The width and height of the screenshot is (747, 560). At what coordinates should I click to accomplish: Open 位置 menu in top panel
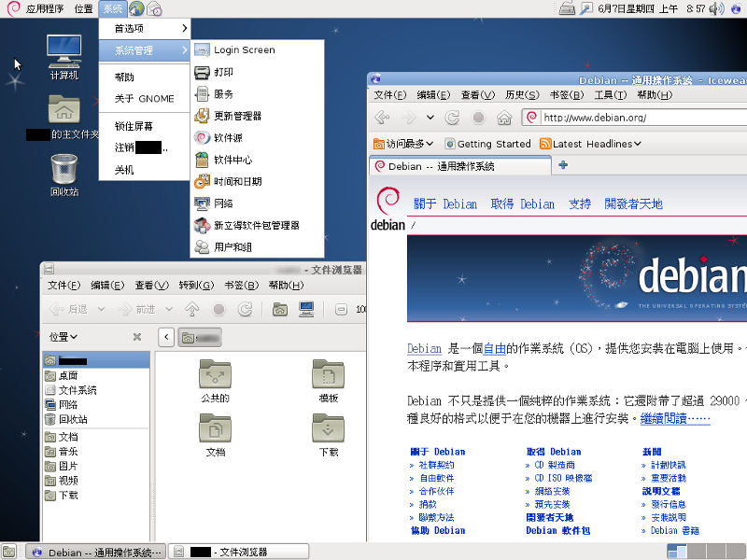[83, 8]
